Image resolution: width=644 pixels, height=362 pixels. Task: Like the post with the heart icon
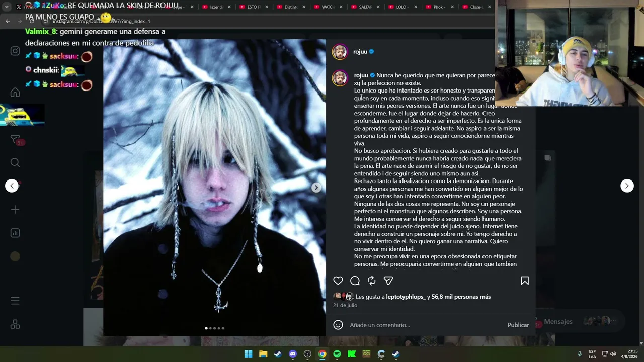coord(338,281)
